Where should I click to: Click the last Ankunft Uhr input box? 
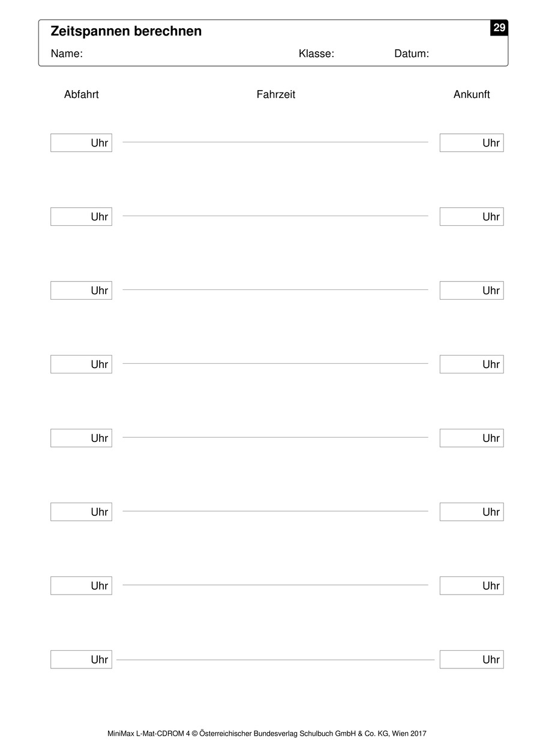tap(472, 659)
